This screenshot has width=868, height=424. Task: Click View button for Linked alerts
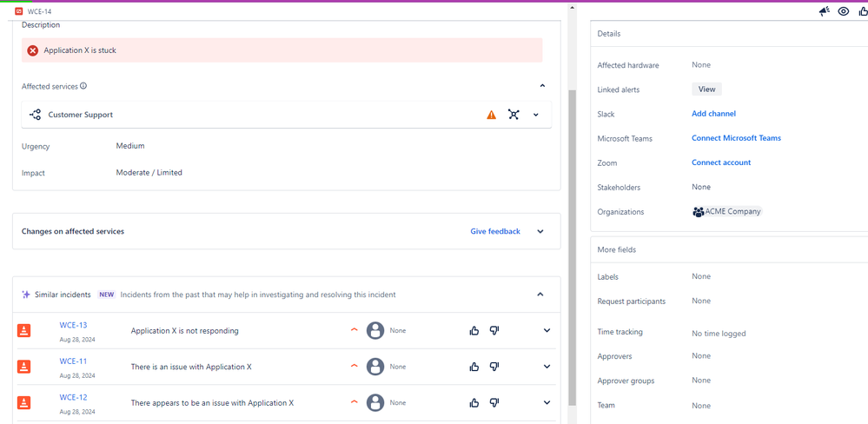pyautogui.click(x=707, y=89)
